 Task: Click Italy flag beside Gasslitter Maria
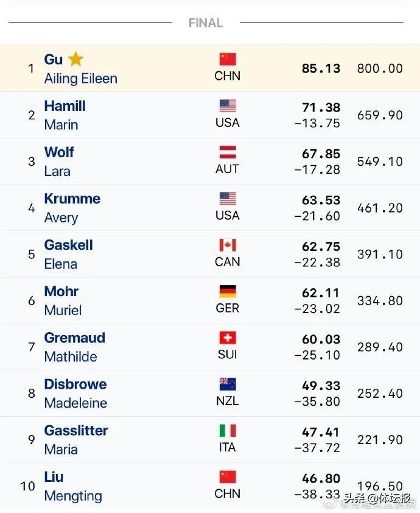(228, 430)
